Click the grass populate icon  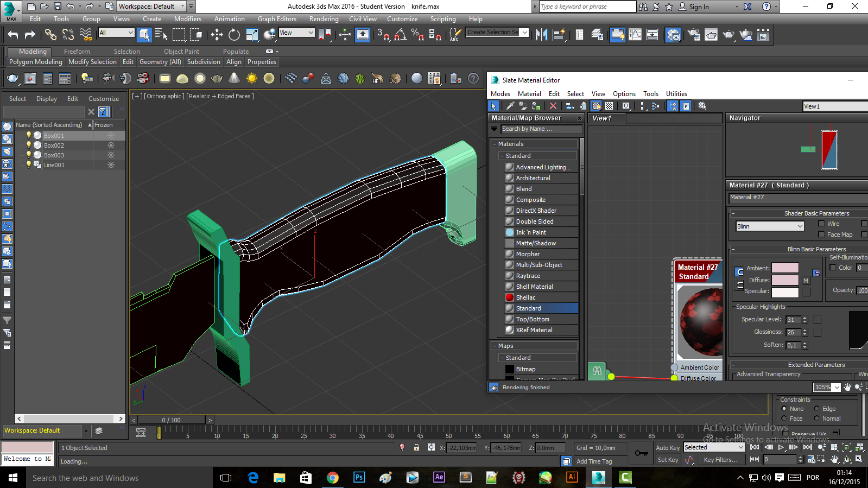coord(360,79)
